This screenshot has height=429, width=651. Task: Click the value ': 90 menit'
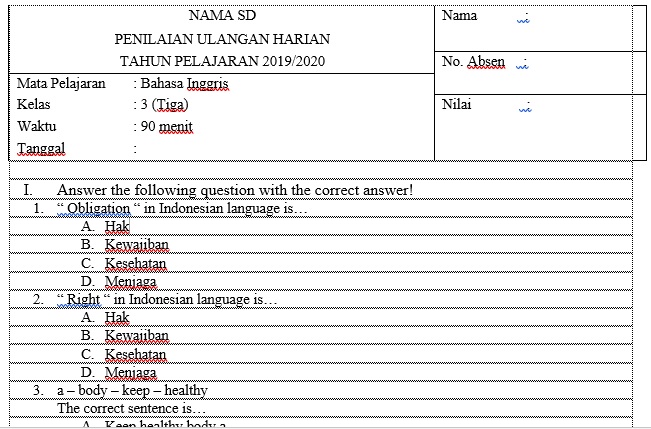(164, 126)
